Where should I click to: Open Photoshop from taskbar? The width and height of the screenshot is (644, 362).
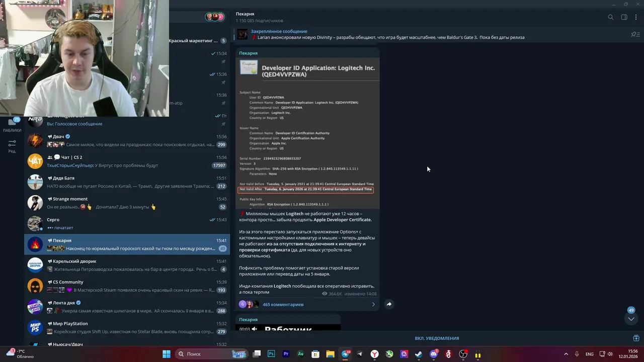click(271, 354)
